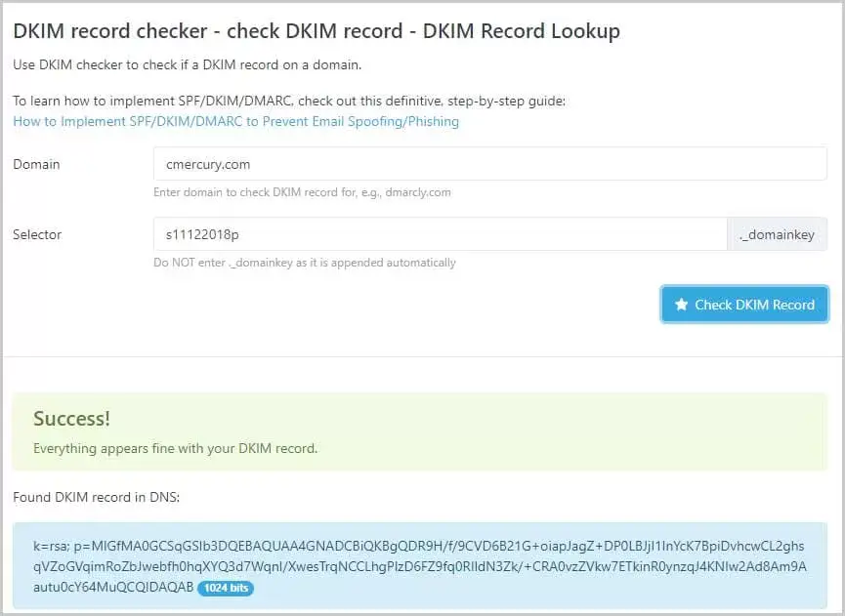Click the 'Everything appears fine' success message
The height and width of the screenshot is (616, 845).
point(175,449)
